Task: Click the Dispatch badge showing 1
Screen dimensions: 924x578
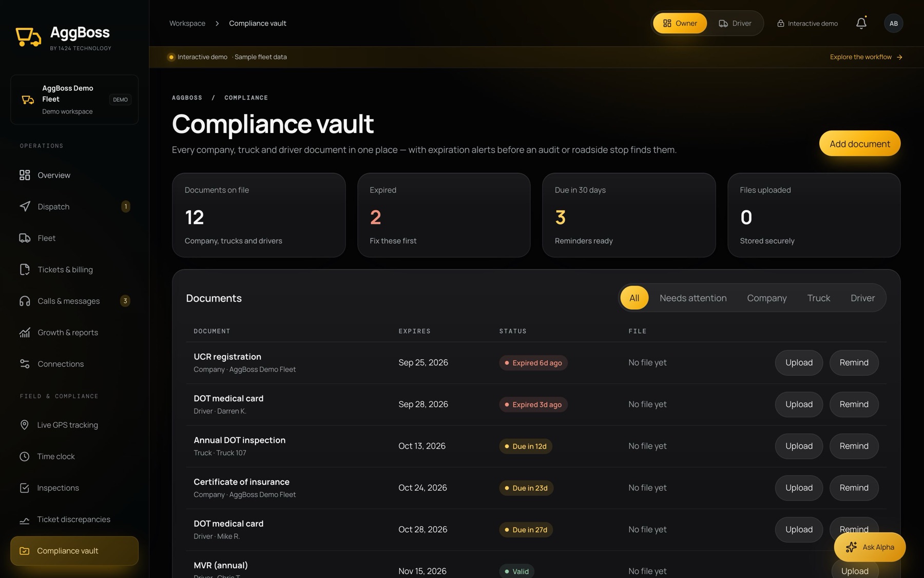Action: tap(125, 207)
